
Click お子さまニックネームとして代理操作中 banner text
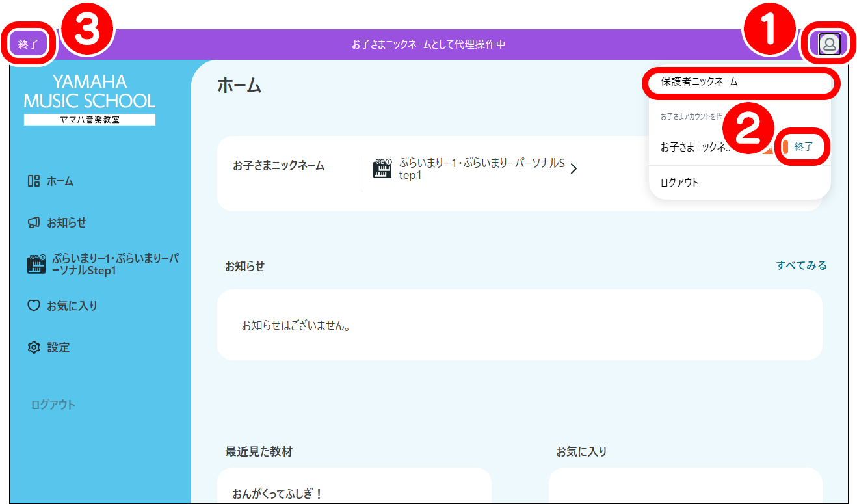(x=429, y=44)
